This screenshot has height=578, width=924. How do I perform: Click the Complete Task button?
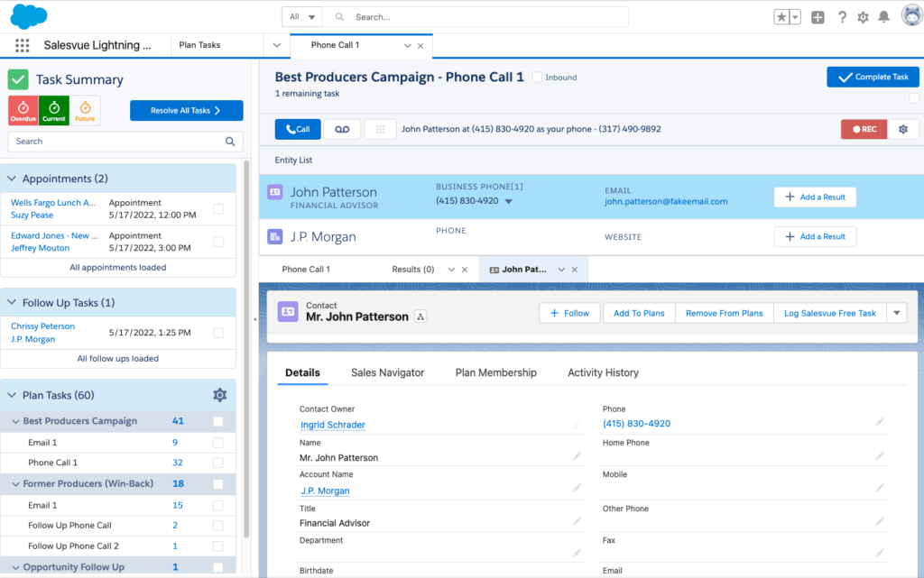tap(872, 77)
